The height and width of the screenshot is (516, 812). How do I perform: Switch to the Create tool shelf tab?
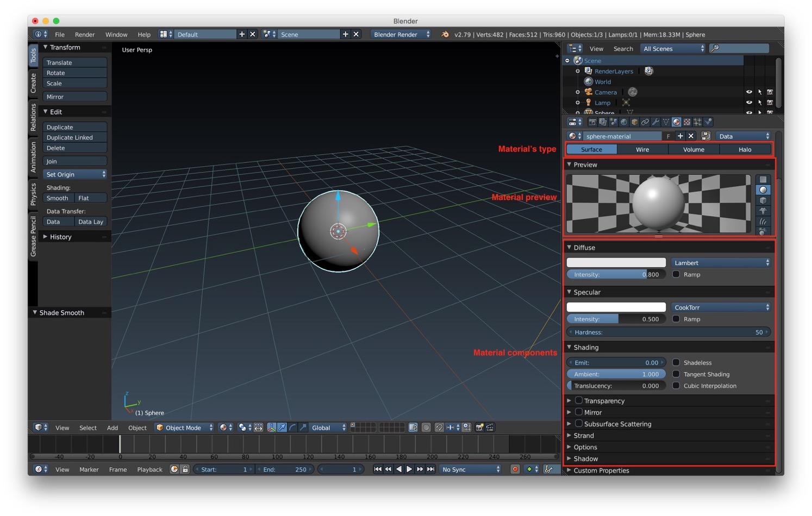33,83
